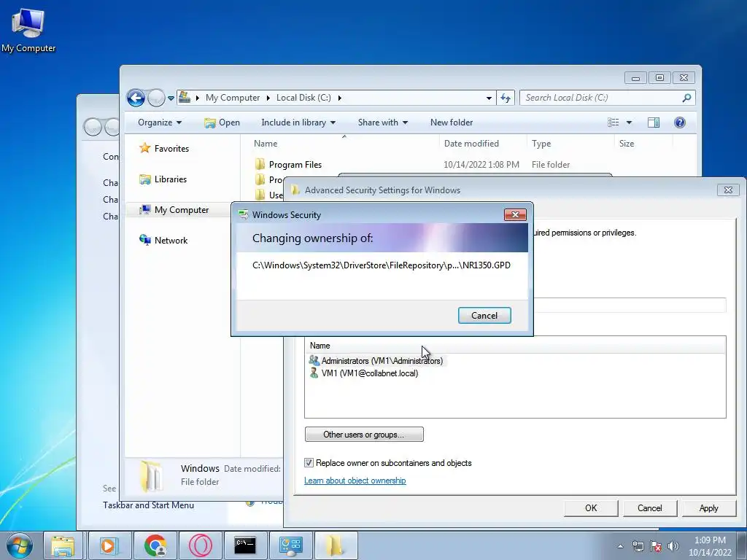Screen dimensions: 747x560
Task: Click Cancel in Advanced Security Settings
Action: pyautogui.click(x=650, y=508)
